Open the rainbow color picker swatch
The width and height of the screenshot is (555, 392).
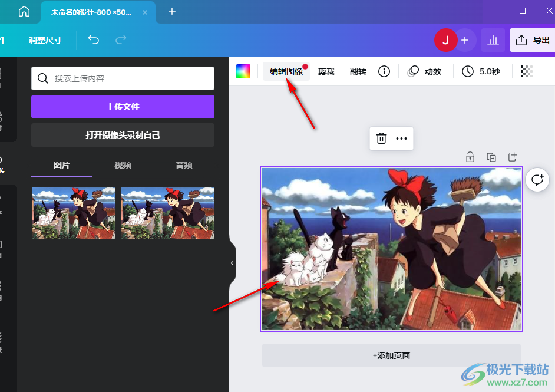click(243, 71)
